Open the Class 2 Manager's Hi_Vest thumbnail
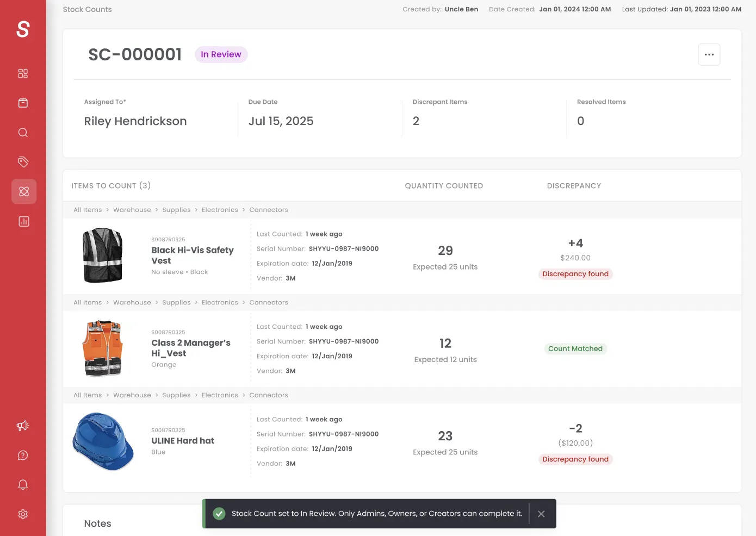The image size is (756, 536). [103, 348]
